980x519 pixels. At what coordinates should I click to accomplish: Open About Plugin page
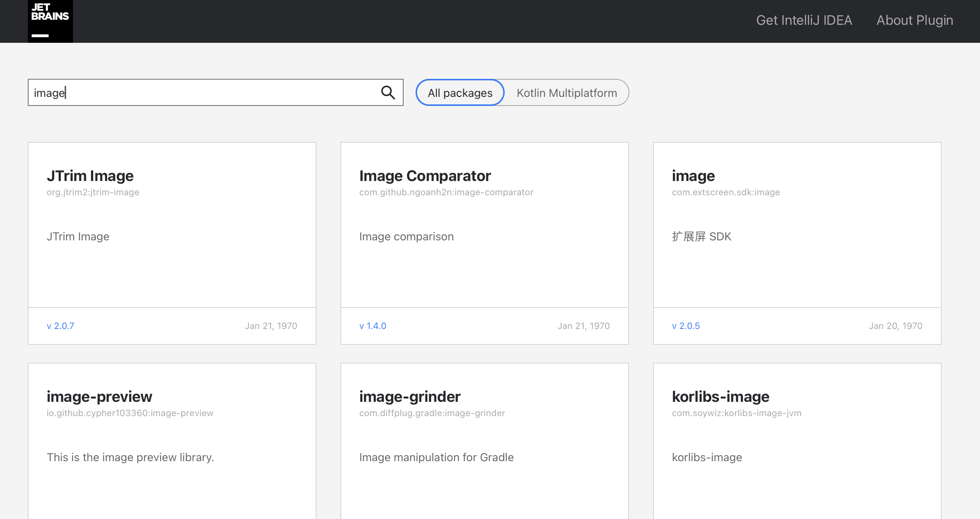[x=914, y=20]
